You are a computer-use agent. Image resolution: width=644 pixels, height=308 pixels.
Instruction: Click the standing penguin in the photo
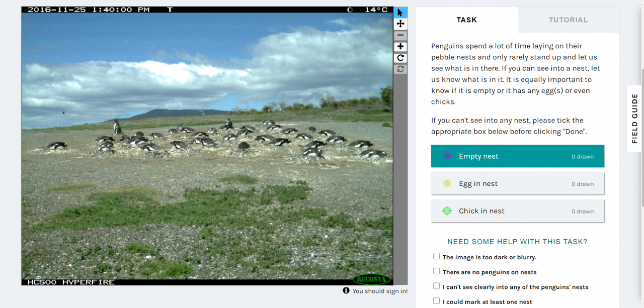coord(117,127)
